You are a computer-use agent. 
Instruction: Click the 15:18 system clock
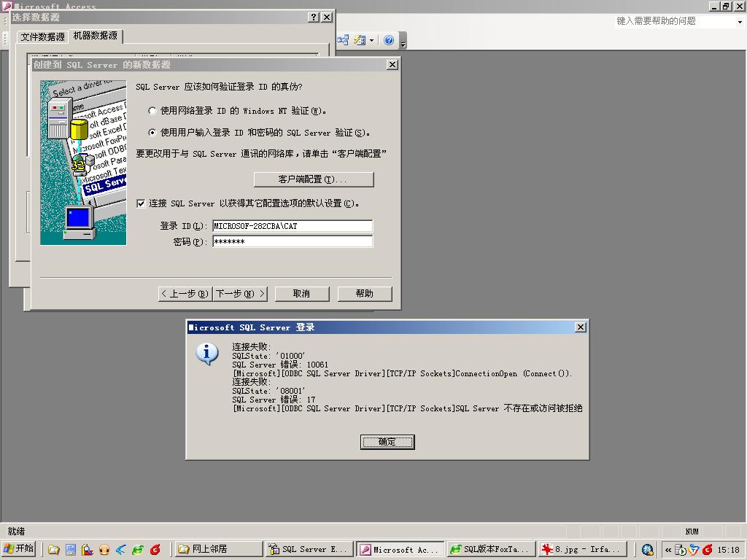tap(728, 550)
